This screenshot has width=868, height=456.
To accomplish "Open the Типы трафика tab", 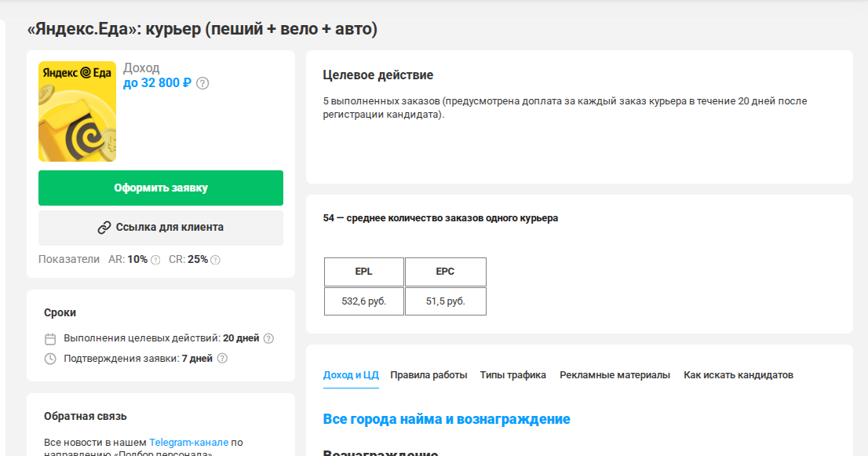I will point(513,375).
